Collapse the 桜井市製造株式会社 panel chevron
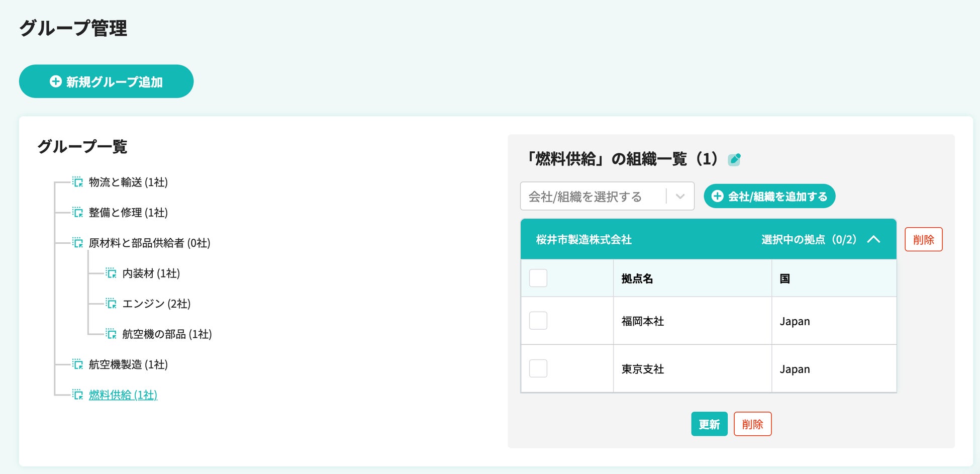The height and width of the screenshot is (474, 980). coord(873,239)
